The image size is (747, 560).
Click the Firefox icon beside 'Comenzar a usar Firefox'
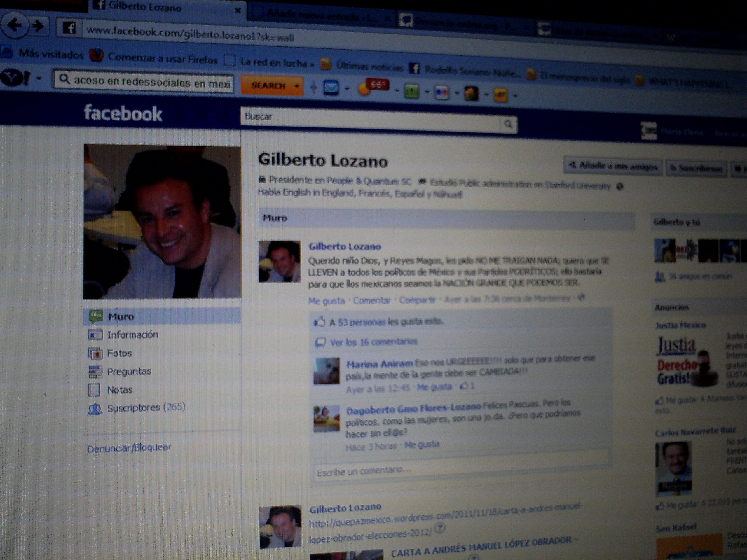point(97,55)
